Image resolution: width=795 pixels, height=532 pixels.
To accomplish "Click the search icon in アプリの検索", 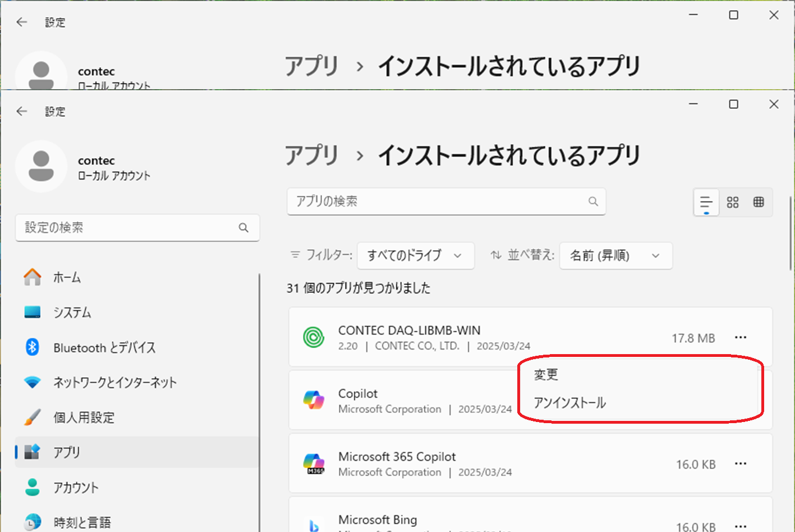I will point(593,201).
